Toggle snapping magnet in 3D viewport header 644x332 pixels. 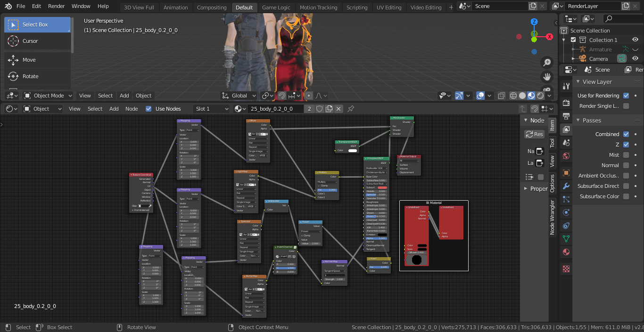(x=282, y=96)
